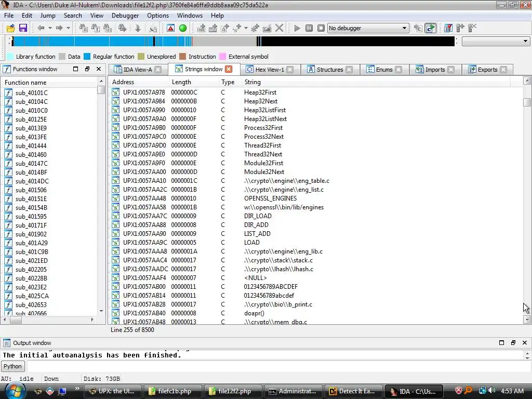This screenshot has width=532, height=399.
Task: Float the Functions window panel
Action: tap(87, 69)
